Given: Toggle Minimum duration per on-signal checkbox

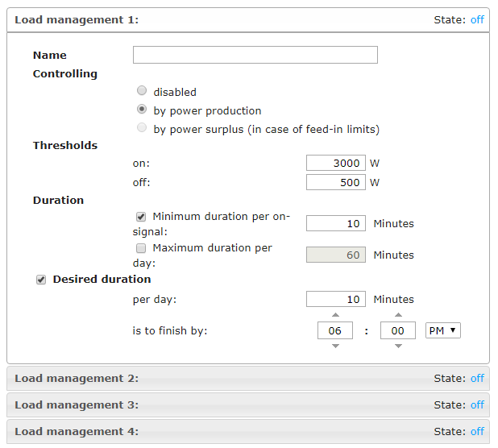Looking at the screenshot, I should click(x=141, y=216).
